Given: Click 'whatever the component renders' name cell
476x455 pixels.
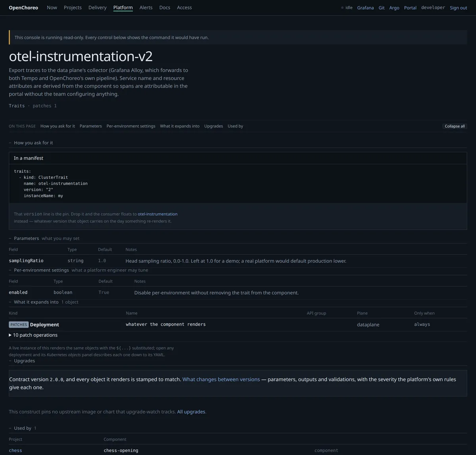Looking at the screenshot, I should pyautogui.click(x=166, y=324).
